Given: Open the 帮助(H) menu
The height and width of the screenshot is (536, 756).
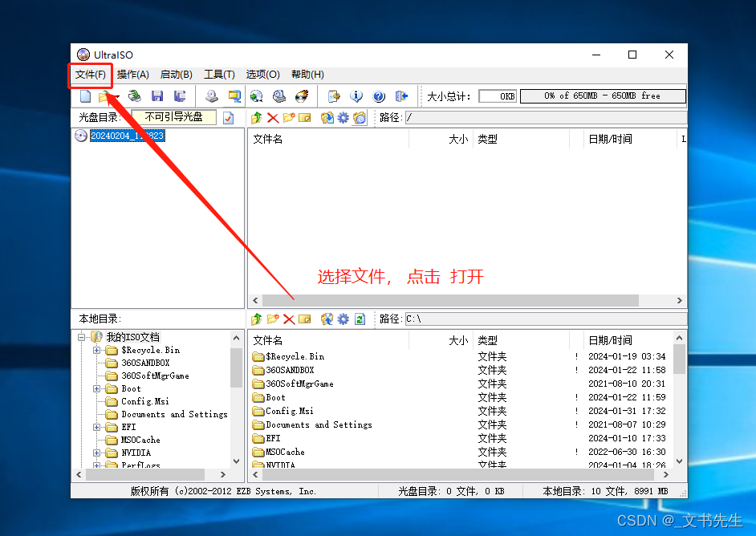Looking at the screenshot, I should 307,75.
